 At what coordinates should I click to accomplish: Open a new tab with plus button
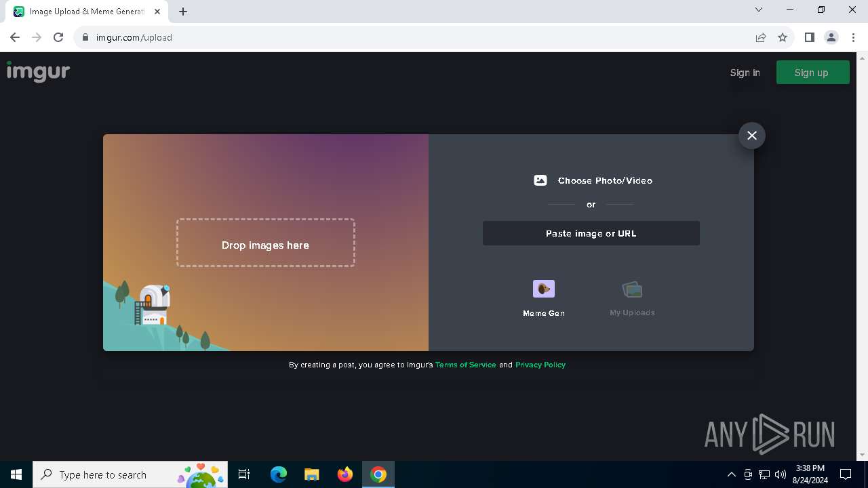(183, 11)
